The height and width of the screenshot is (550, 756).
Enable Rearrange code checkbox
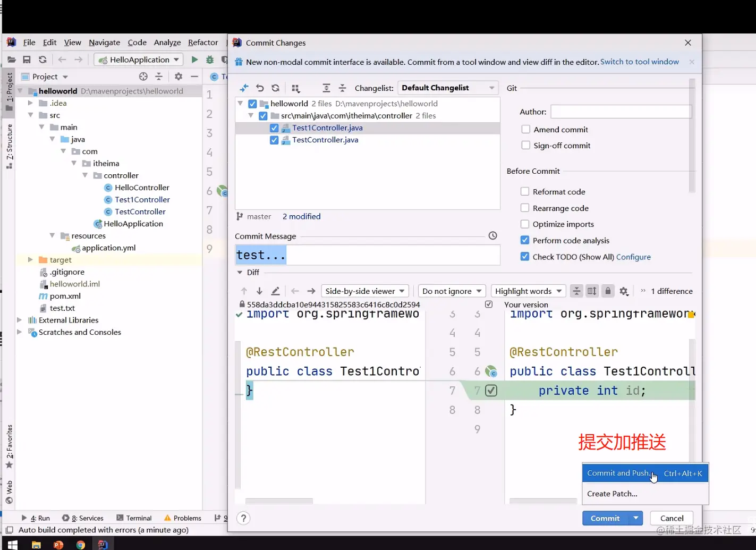pyautogui.click(x=525, y=208)
